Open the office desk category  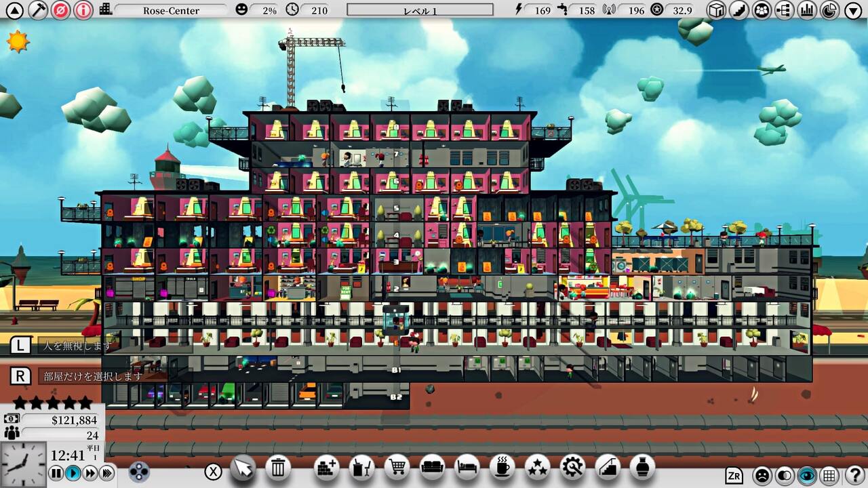pyautogui.click(x=361, y=468)
